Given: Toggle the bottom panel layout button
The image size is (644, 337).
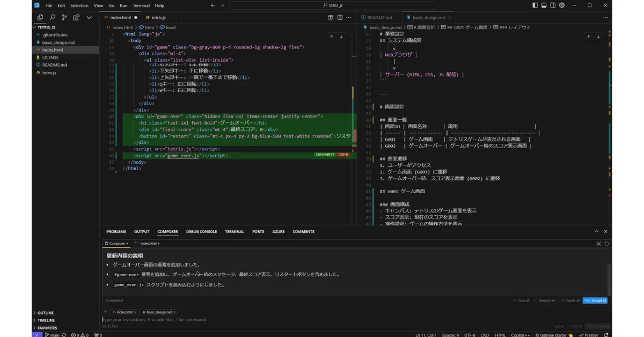Looking at the screenshot, I should tap(544, 5).
